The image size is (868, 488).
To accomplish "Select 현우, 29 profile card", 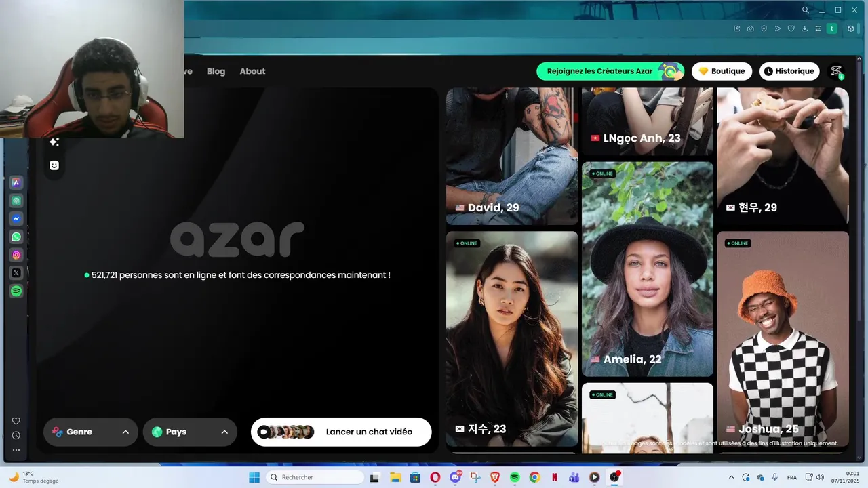I will point(783,156).
